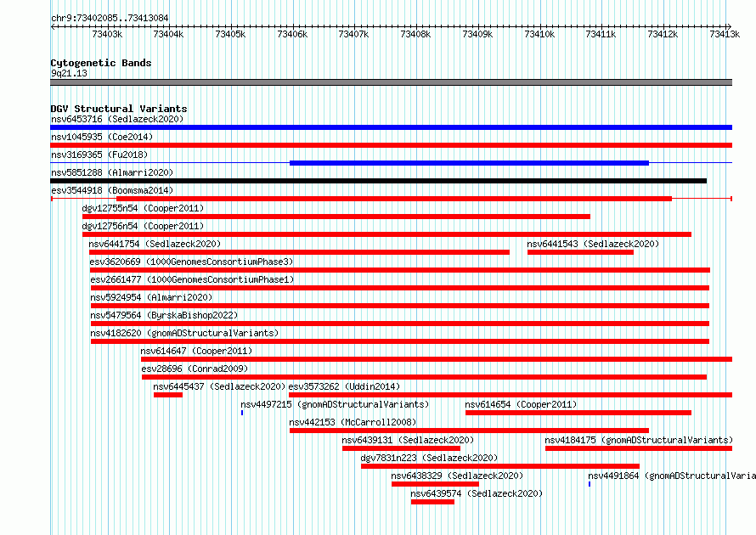Open variant label esv28696 (Conrad2009)
Viewport: 756px width, 535px height.
(195, 369)
